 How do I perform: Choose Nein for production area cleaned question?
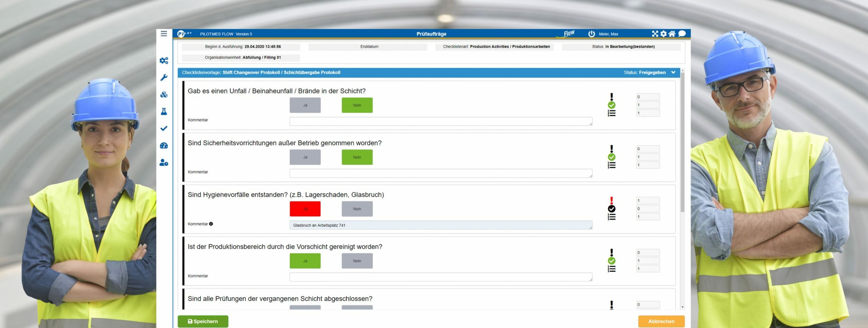pyautogui.click(x=357, y=261)
